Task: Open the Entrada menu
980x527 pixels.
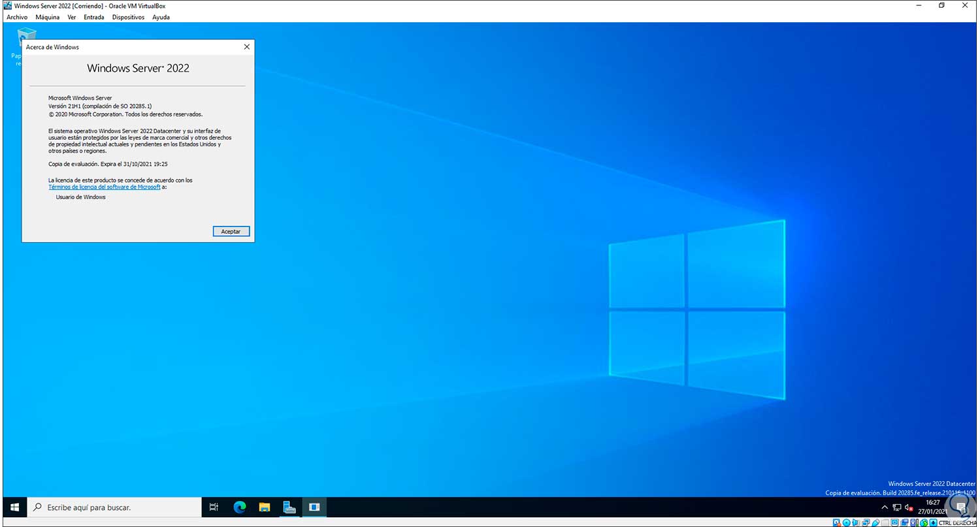Action: pos(94,17)
